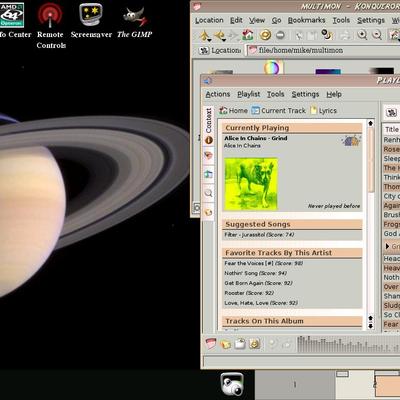400x400 pixels.
Task: Open Konqueror's Bookmarks menu
Action: tap(306, 20)
